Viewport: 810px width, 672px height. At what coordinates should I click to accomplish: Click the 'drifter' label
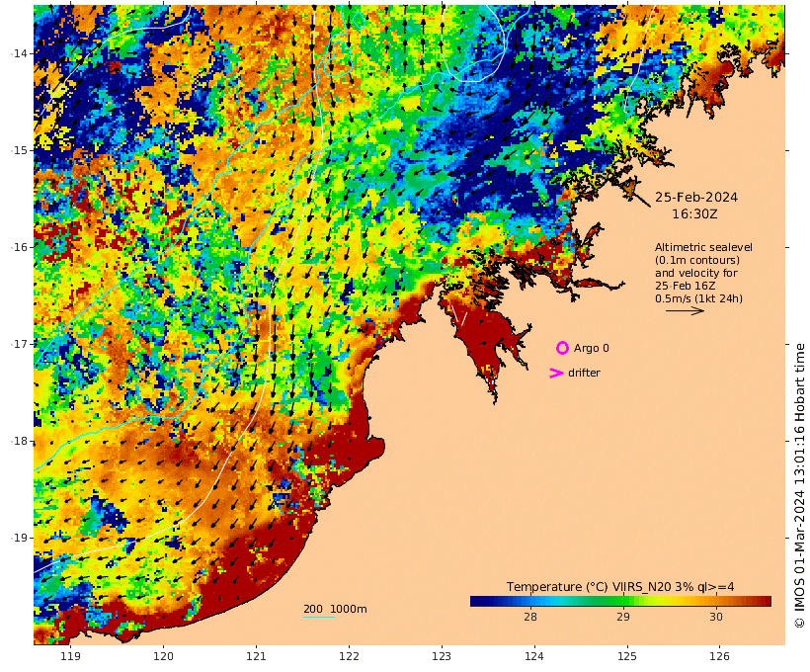[584, 373]
